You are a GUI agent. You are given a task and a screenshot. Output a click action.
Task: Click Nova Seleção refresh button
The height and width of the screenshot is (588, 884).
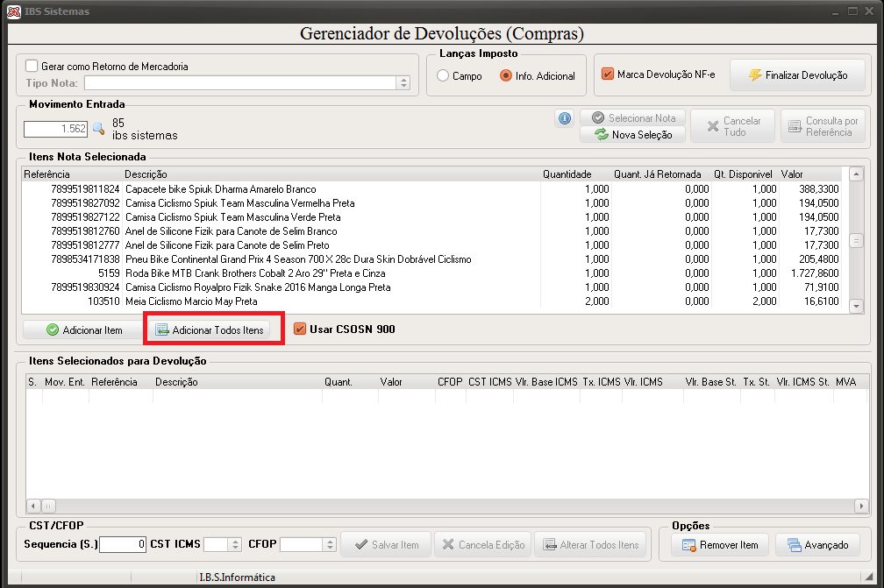click(x=633, y=135)
